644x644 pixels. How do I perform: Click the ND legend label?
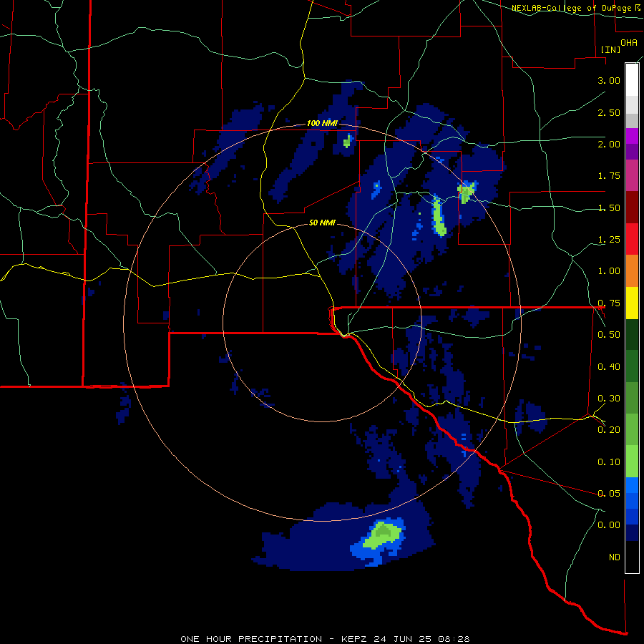pos(615,557)
